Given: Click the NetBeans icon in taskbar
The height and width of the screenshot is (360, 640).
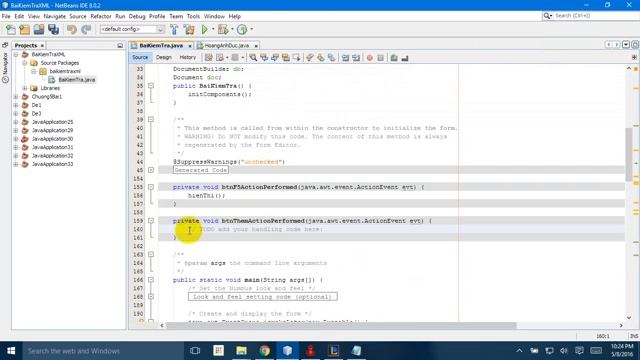Looking at the screenshot, I should (287, 351).
